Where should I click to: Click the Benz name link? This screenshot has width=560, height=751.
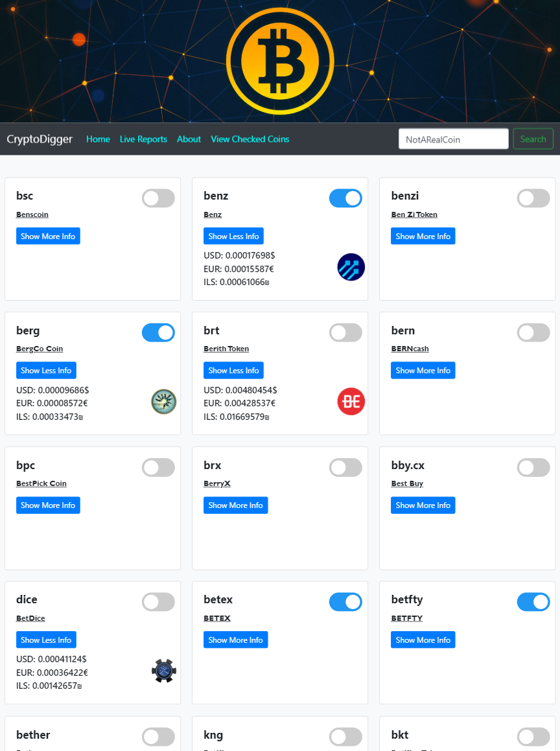coord(213,214)
